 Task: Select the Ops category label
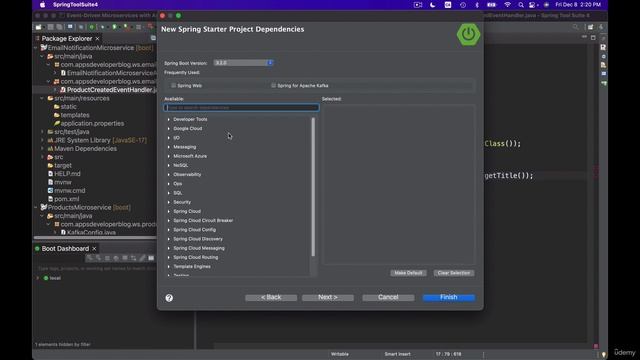178,184
